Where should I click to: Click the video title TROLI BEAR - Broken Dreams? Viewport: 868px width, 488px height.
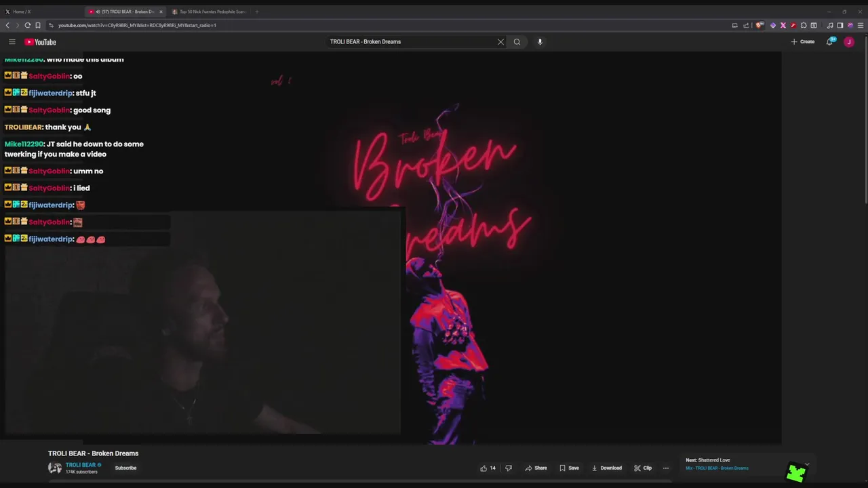pyautogui.click(x=93, y=453)
